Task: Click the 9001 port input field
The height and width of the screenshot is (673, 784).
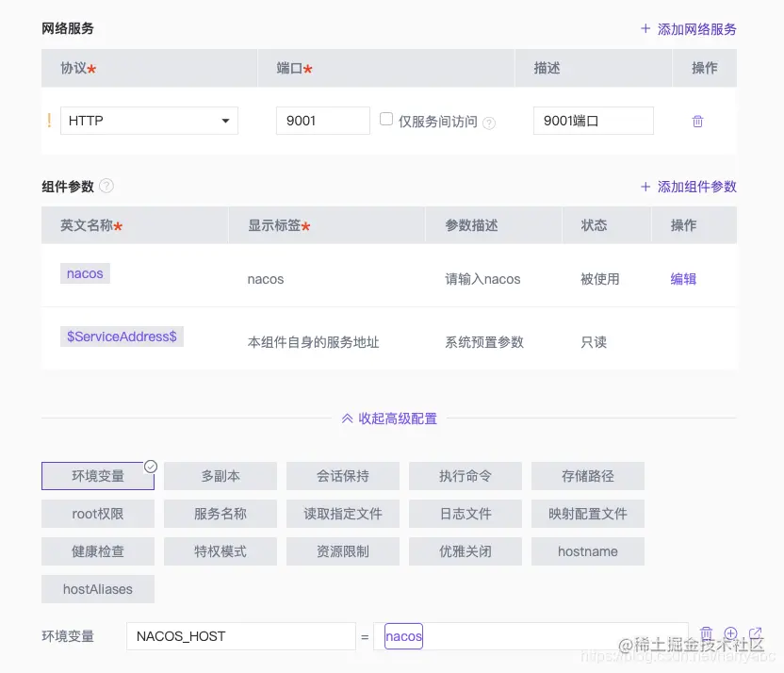Action: 322,121
